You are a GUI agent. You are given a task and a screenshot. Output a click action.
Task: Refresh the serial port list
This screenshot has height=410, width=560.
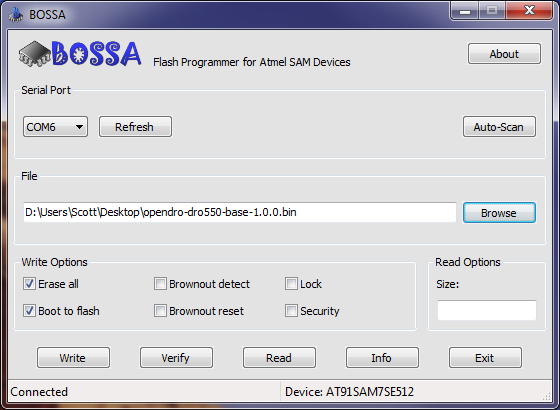135,127
